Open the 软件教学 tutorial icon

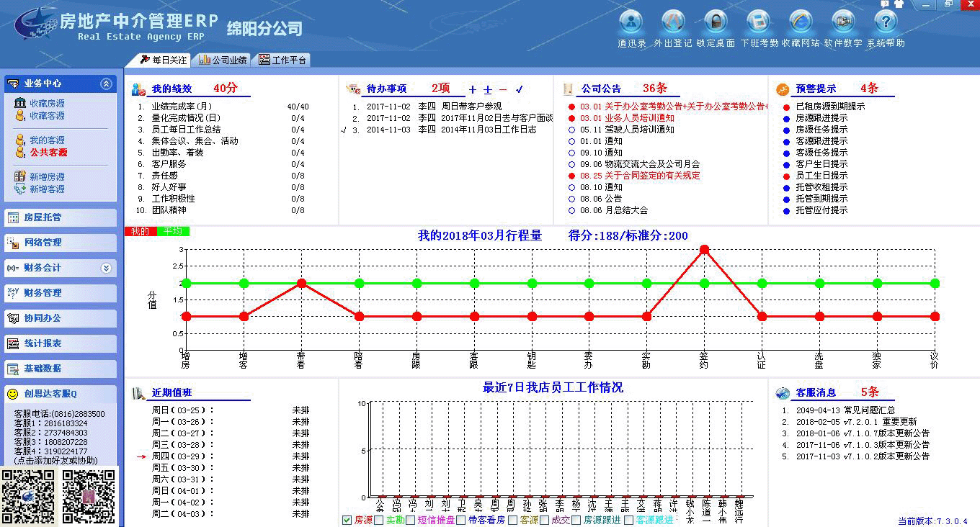click(842, 22)
